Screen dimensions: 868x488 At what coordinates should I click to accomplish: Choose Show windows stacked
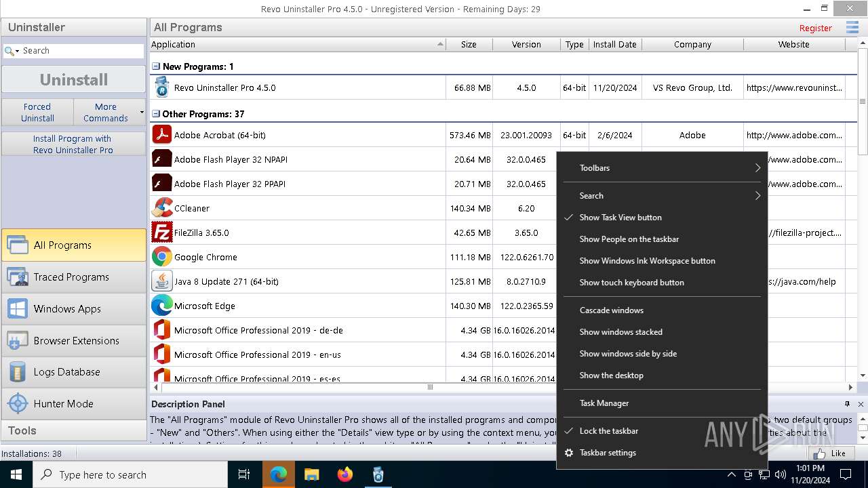pyautogui.click(x=662, y=332)
